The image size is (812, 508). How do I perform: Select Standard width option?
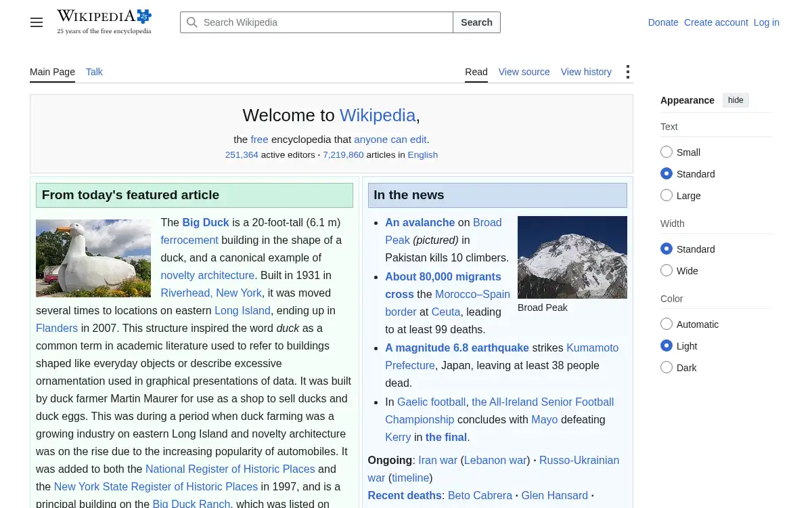pos(667,249)
